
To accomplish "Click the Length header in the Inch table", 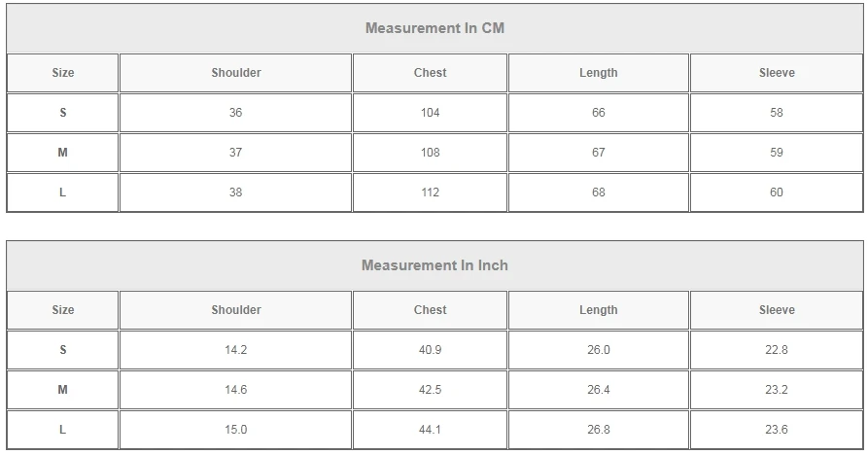I will 598,310.
